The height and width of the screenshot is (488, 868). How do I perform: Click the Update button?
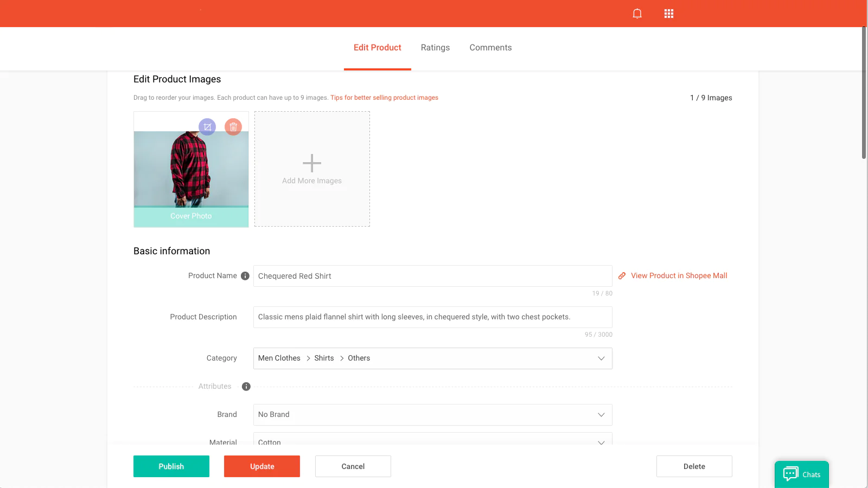click(262, 466)
